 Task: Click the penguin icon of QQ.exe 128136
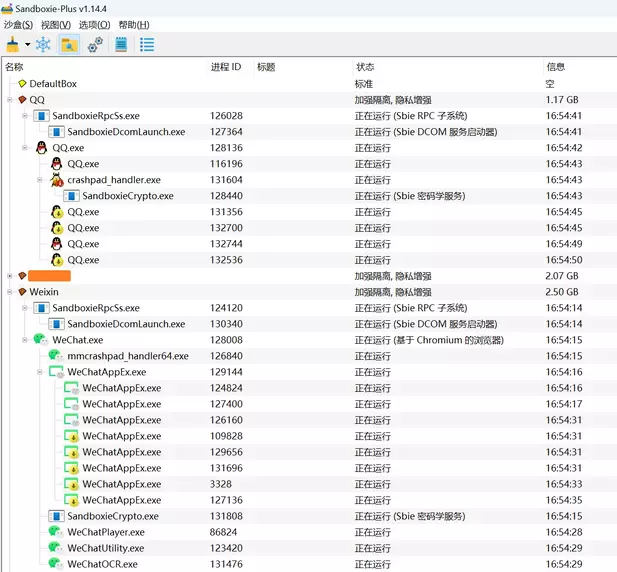pyautogui.click(x=42, y=148)
